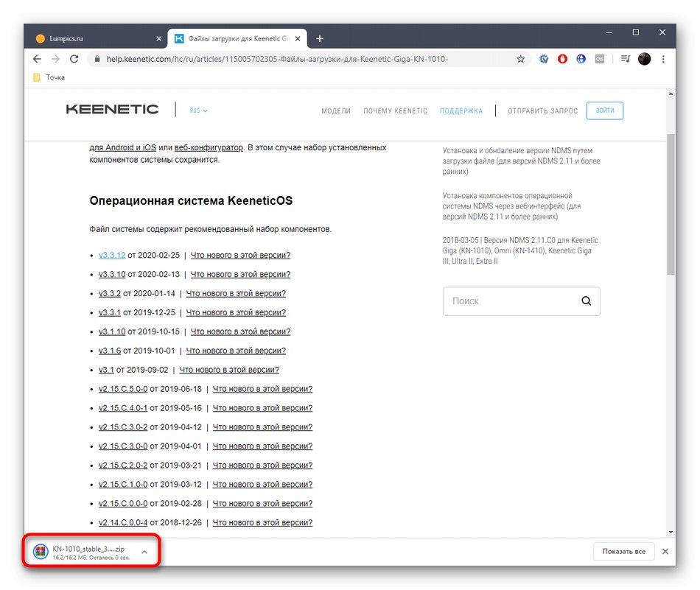This screenshot has height=590, width=700.
Task: Download firmware v3.3.1
Action: click(110, 313)
